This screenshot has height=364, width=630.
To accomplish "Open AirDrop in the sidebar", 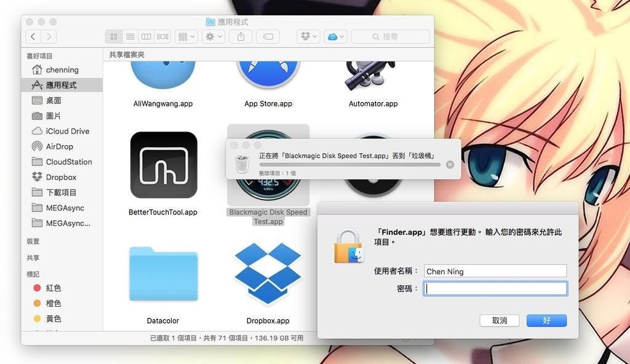I will (62, 146).
